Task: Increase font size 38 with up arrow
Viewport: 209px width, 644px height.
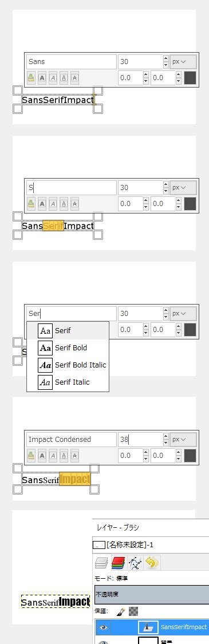Action: (166, 436)
